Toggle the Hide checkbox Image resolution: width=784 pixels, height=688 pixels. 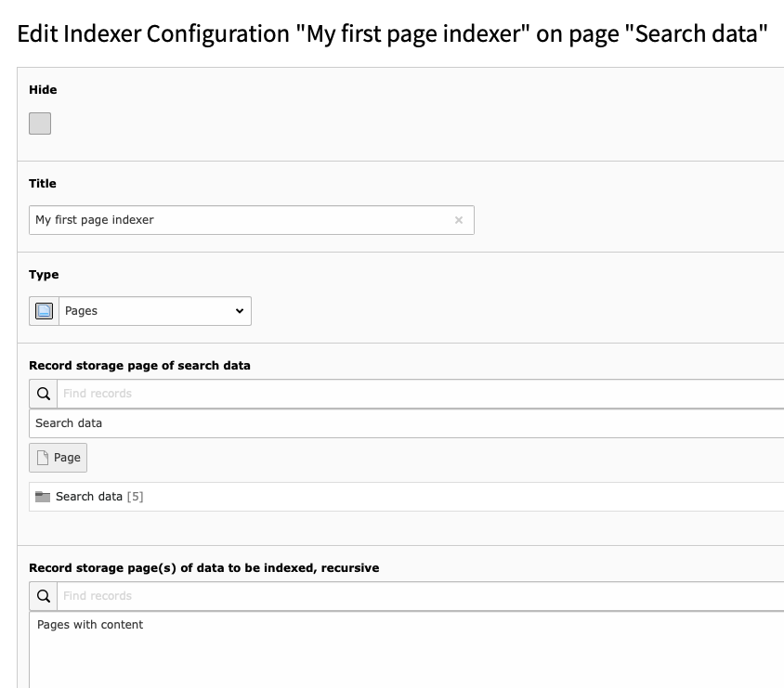click(x=40, y=123)
